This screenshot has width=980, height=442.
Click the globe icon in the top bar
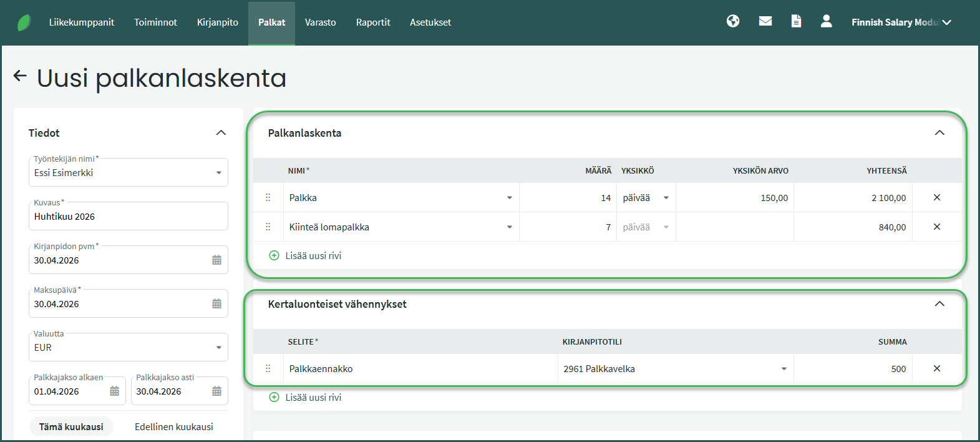tap(733, 22)
